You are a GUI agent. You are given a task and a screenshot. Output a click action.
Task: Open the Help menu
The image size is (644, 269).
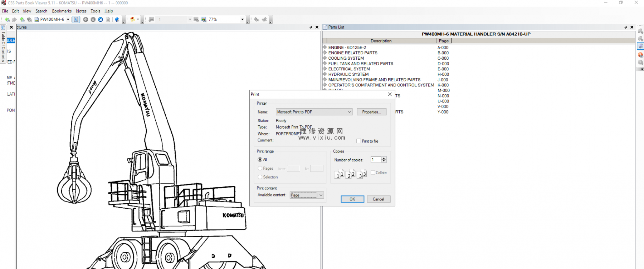[x=109, y=11]
